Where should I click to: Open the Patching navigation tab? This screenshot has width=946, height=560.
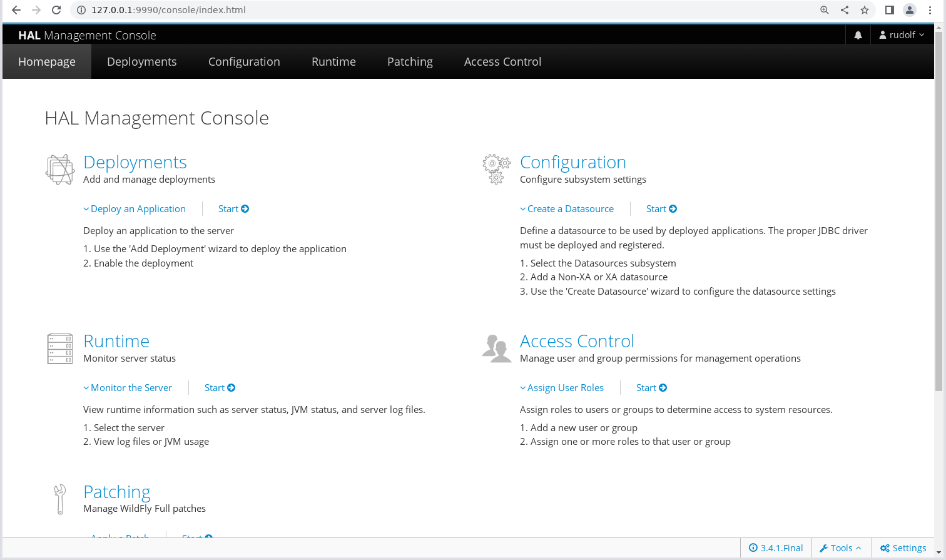(x=410, y=62)
